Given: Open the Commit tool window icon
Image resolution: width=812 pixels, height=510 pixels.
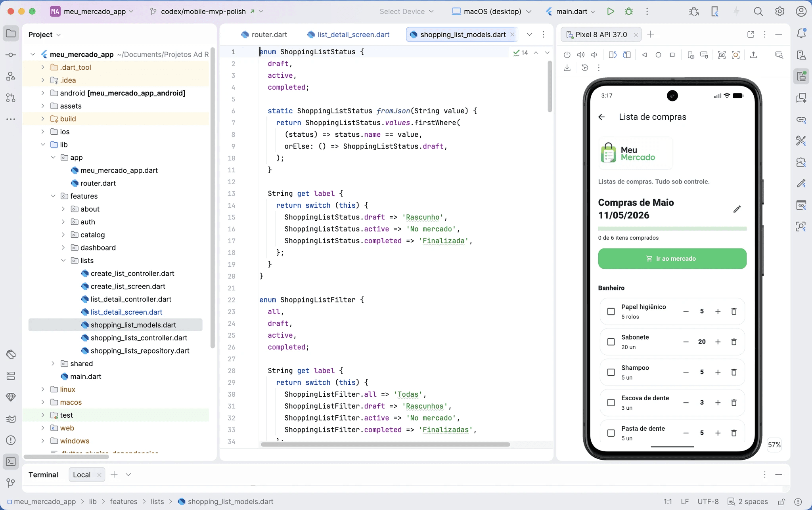Looking at the screenshot, I should (11, 55).
